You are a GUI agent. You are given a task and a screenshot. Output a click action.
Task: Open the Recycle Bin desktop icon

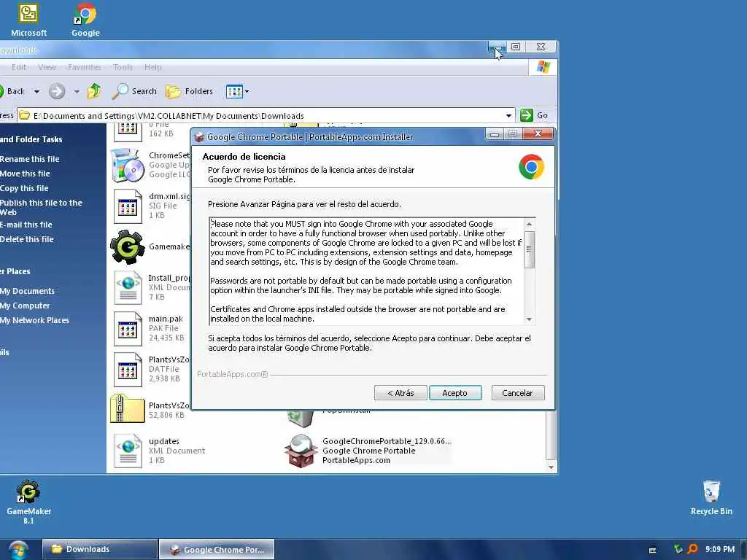pos(711,497)
